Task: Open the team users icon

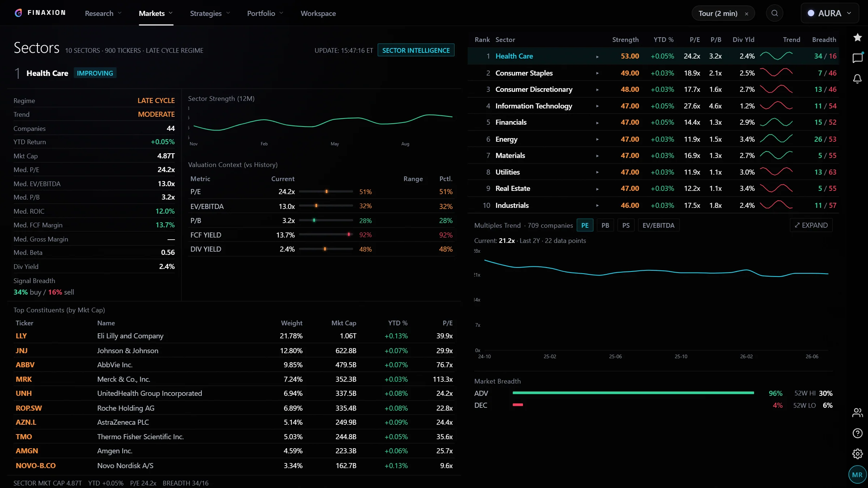Action: [858, 412]
